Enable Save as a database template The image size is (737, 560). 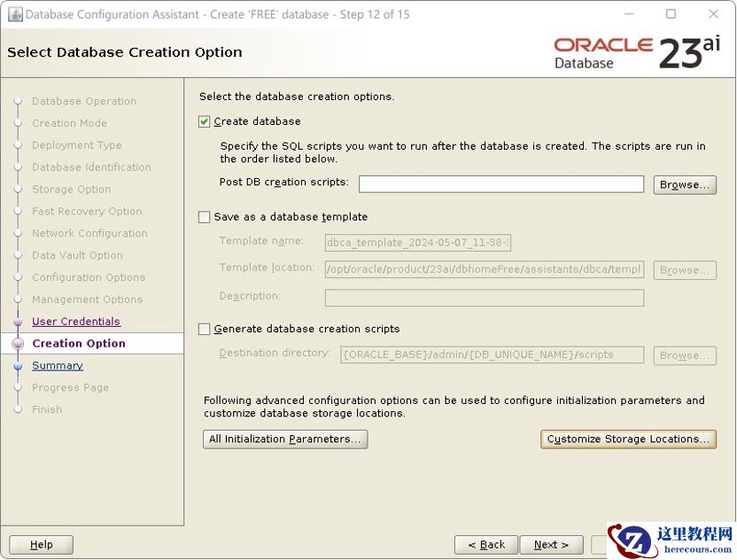click(x=204, y=217)
